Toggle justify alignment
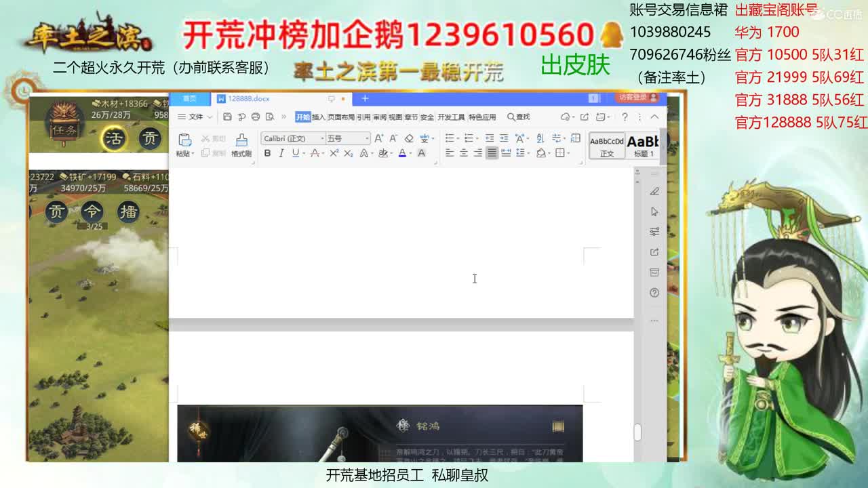Screen dimensions: 868x488 [492, 153]
